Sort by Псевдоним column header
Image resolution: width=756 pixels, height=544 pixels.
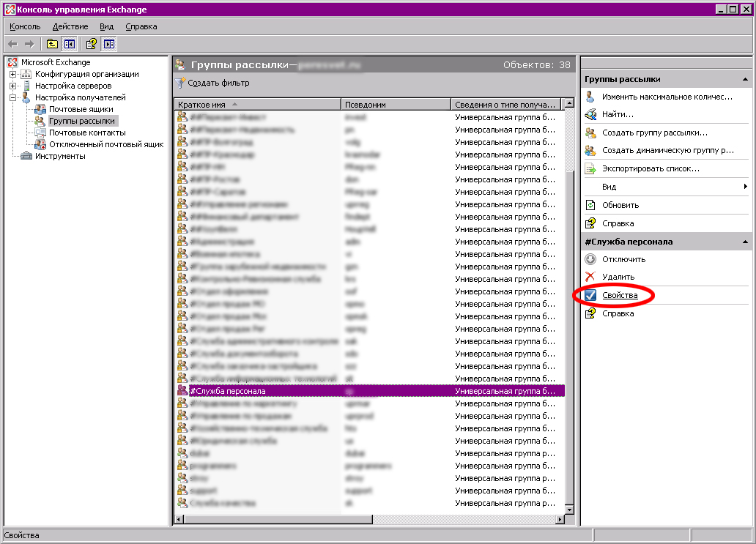[396, 105]
